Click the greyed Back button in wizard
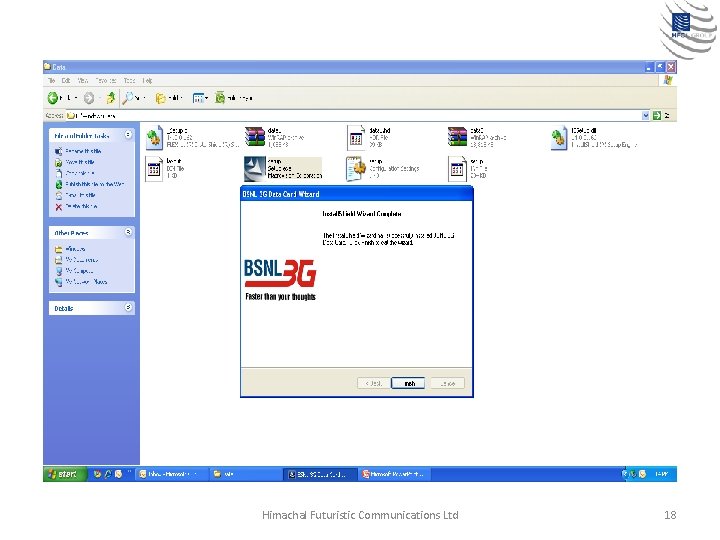Image resolution: width=720 pixels, height=540 pixels. click(x=374, y=383)
